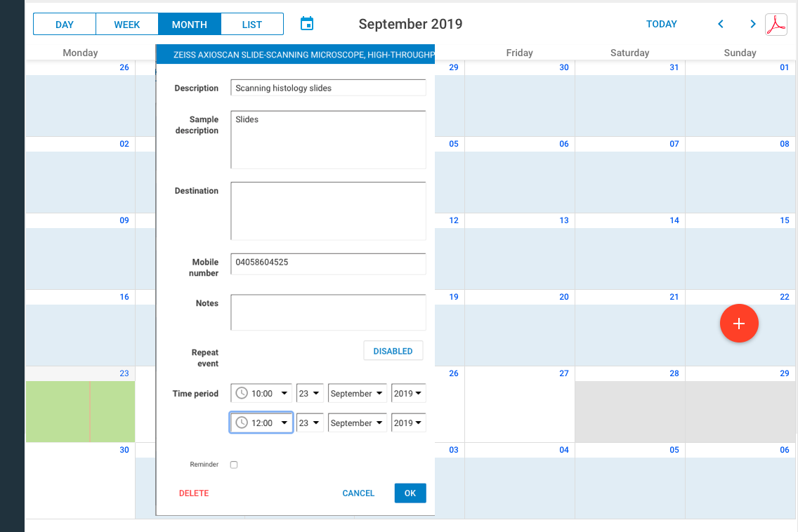Click the September 2019 title
This screenshot has width=798, height=532.
411,24
